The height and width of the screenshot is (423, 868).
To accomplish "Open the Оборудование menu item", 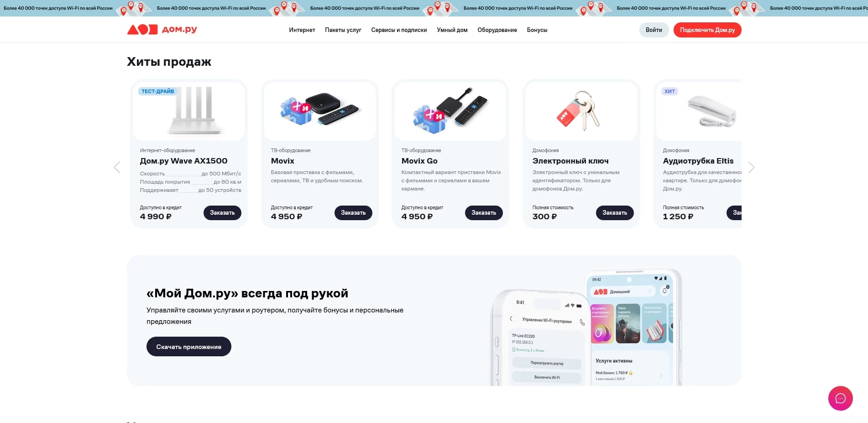I will point(497,30).
